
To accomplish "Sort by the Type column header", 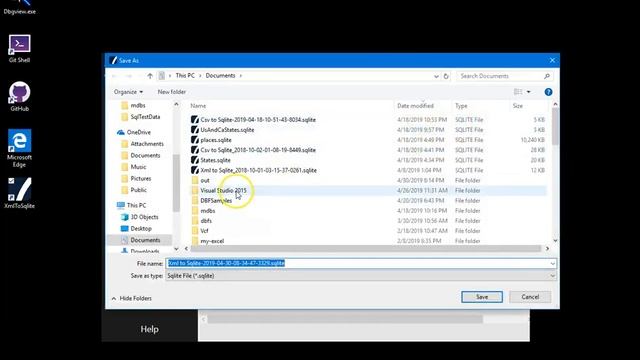I will (x=461, y=106).
